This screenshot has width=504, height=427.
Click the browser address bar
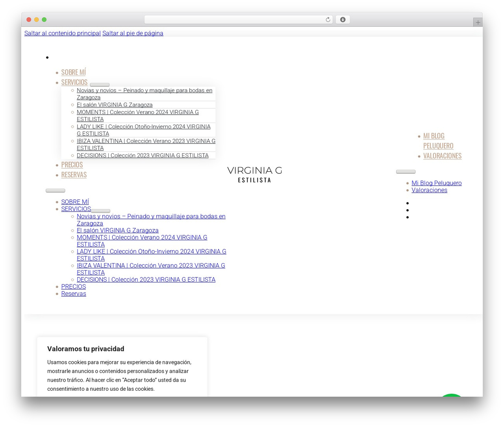click(238, 20)
